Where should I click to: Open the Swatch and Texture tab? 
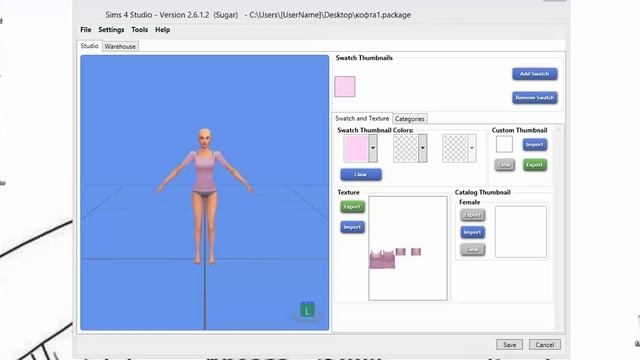pyautogui.click(x=362, y=118)
